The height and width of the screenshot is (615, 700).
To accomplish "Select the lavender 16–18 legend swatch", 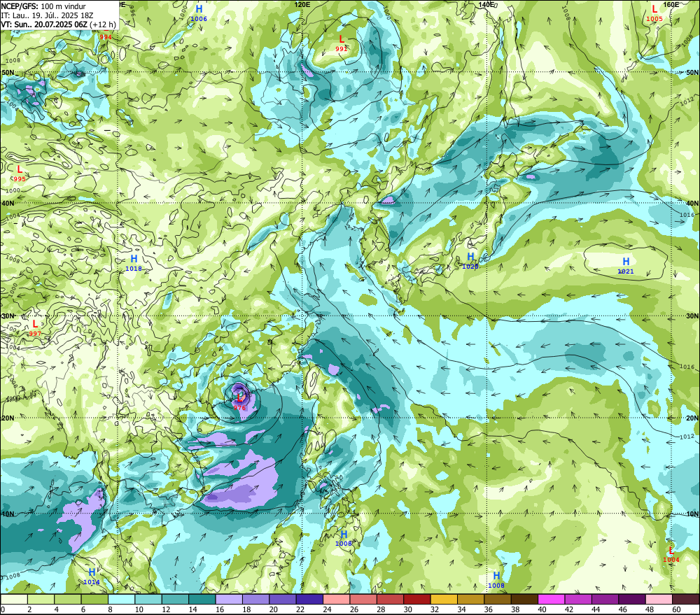I will [229, 599].
